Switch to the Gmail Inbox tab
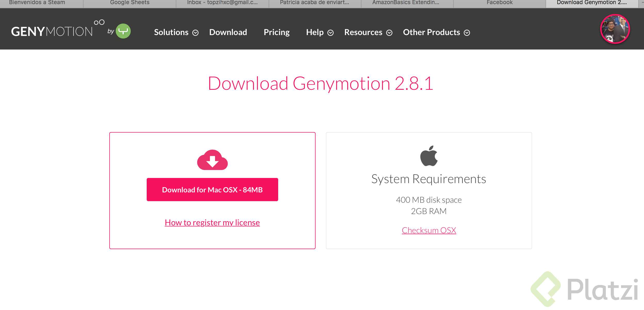This screenshot has width=644, height=310. tap(222, 3)
